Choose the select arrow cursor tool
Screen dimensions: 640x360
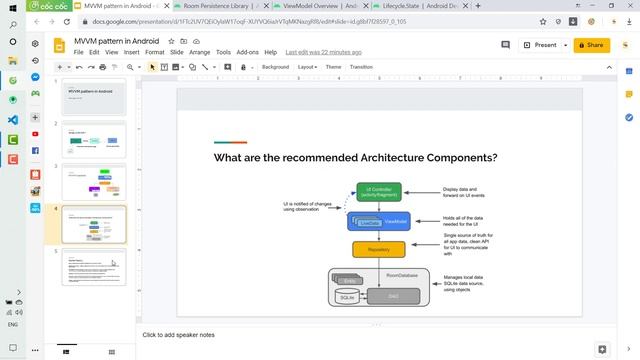click(x=152, y=67)
